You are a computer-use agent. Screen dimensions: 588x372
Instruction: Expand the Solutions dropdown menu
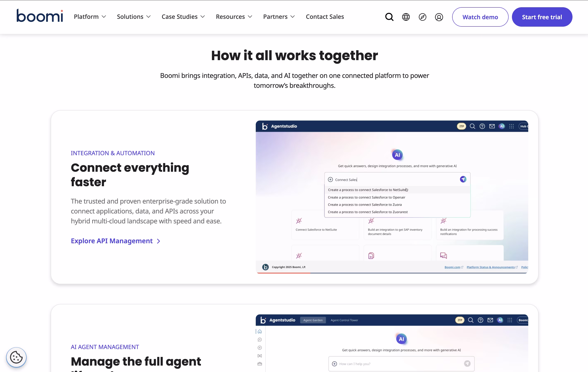134,17
